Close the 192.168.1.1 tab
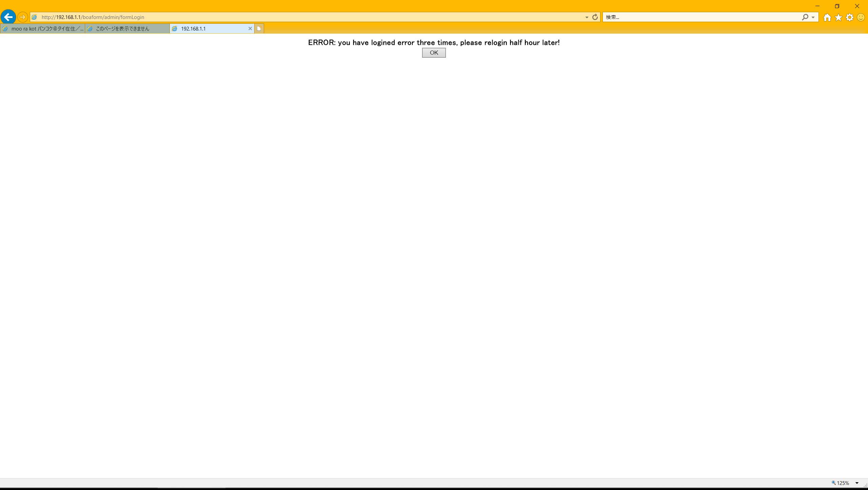The image size is (868, 490). 250,29
